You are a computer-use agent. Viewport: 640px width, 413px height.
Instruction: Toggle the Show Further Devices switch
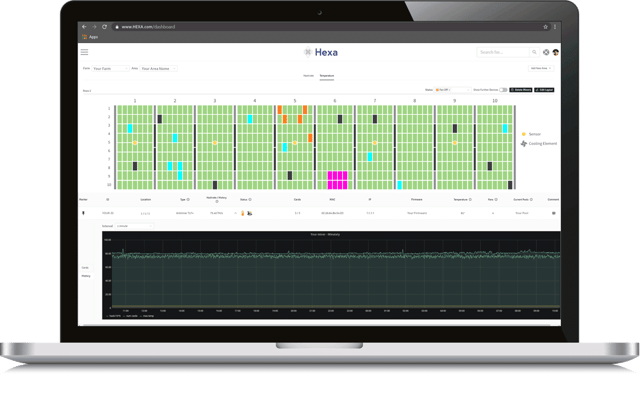(x=503, y=90)
